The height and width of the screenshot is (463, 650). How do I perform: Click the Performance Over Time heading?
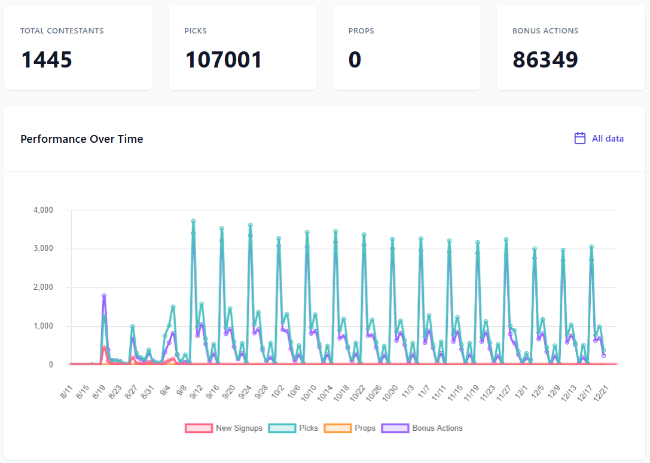[x=82, y=138]
